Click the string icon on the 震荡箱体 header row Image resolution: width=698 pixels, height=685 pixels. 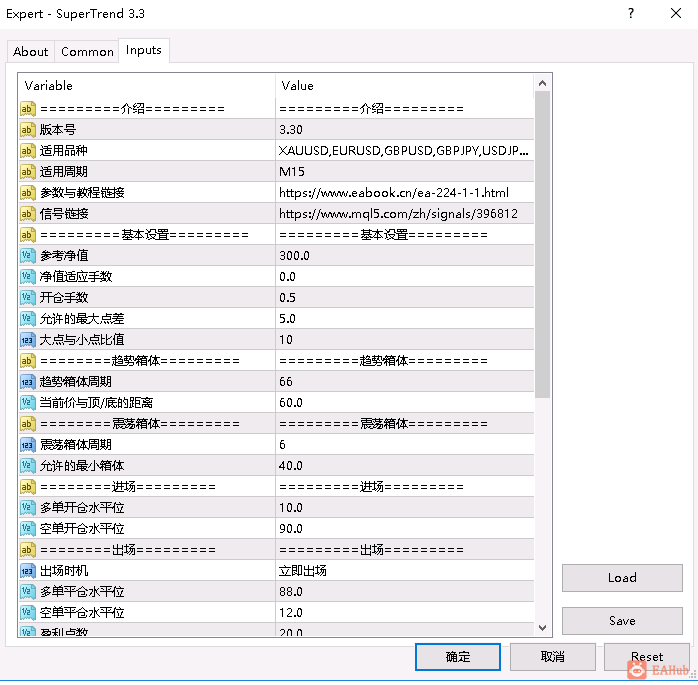[27, 424]
